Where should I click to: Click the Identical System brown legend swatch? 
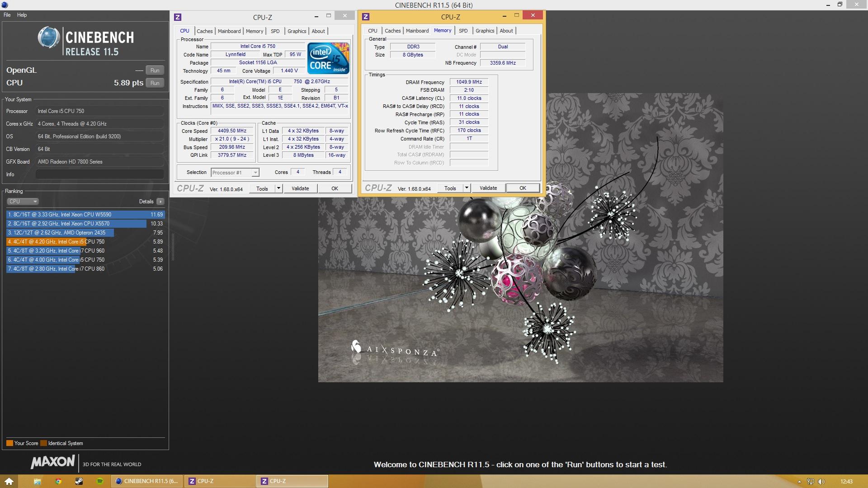pos(43,443)
